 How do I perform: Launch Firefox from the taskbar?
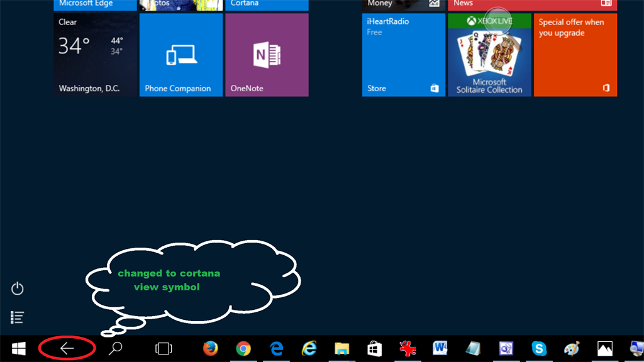tap(210, 348)
